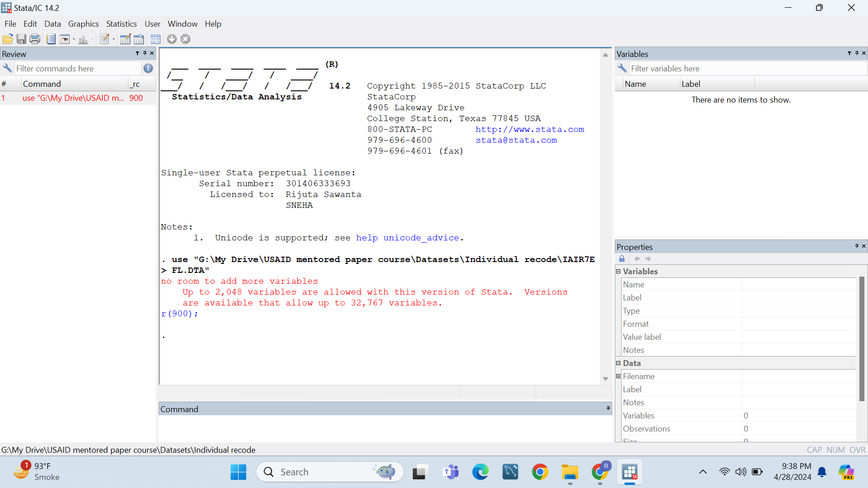Click the Print toolbar icon
The width and height of the screenshot is (868, 488).
tap(35, 39)
